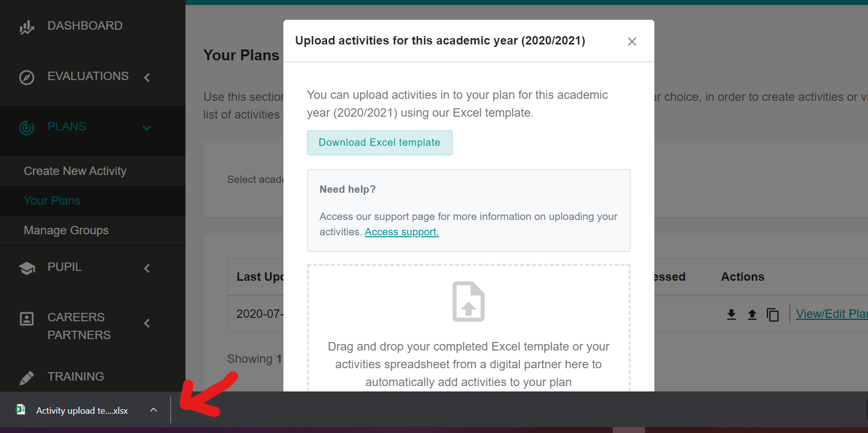This screenshot has width=868, height=433.
Task: Collapse the Plans menu chevron
Action: 147,128
